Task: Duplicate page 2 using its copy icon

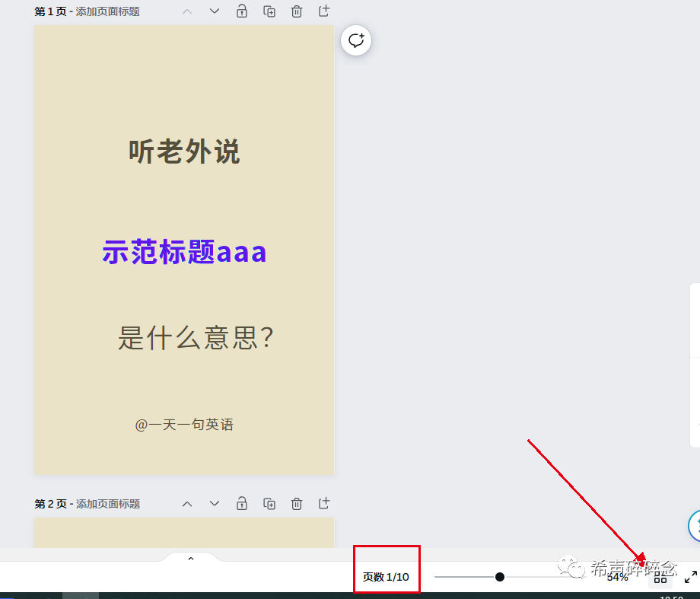Action: (x=269, y=503)
